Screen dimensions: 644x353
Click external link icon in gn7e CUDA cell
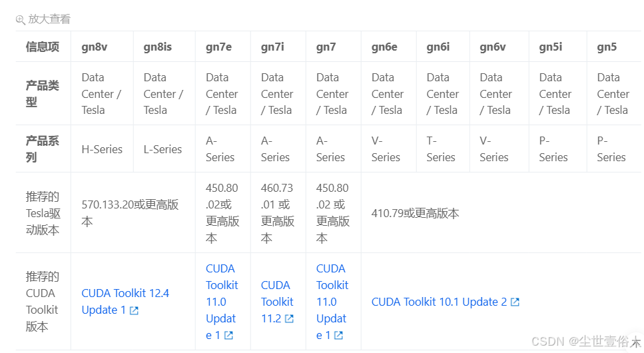pos(228,335)
